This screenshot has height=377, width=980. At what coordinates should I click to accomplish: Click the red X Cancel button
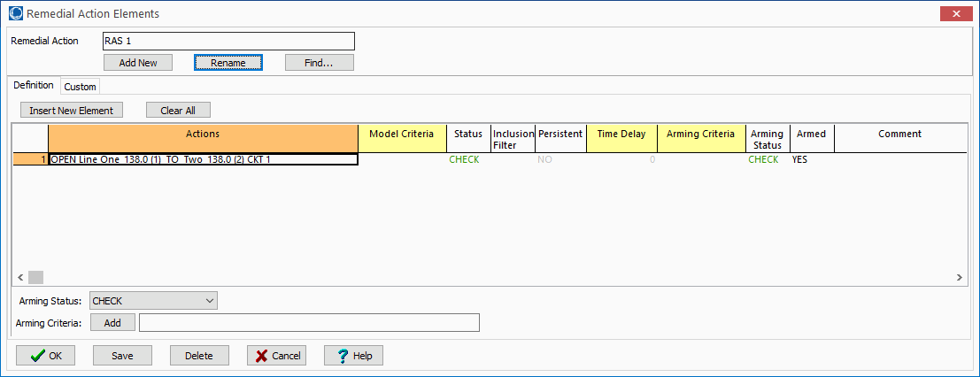pyautogui.click(x=276, y=355)
